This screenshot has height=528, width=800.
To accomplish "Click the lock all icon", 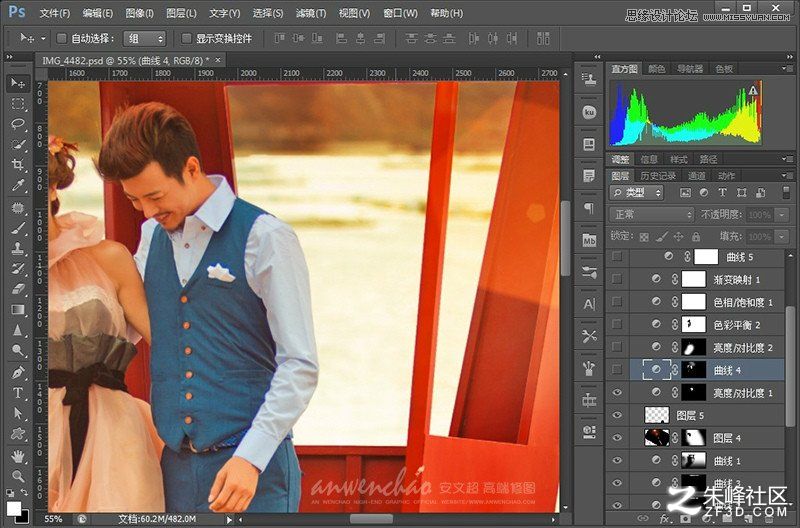I will coord(696,237).
